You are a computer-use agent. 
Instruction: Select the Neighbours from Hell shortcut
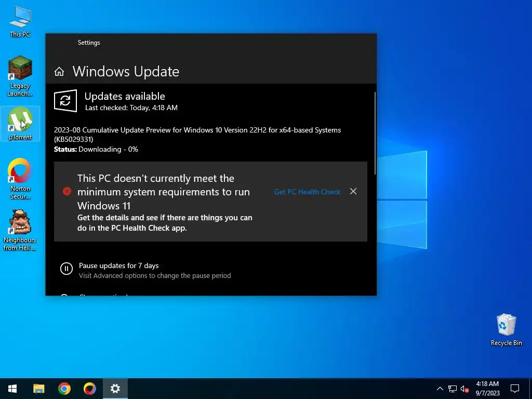20,230
